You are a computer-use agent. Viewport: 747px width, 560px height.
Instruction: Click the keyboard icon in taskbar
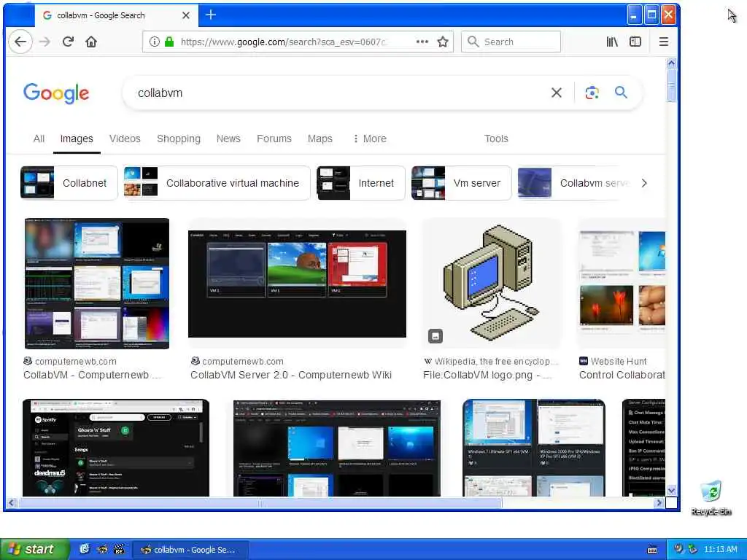[652, 550]
